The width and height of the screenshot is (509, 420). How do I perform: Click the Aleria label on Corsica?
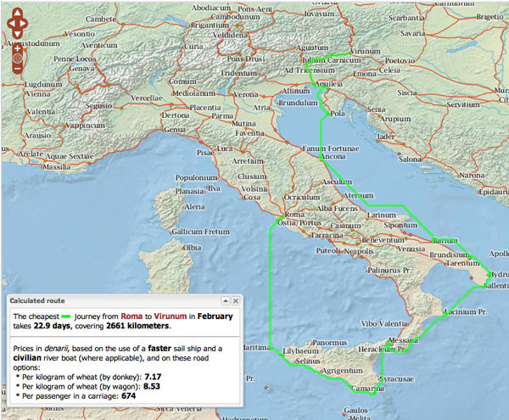195,207
